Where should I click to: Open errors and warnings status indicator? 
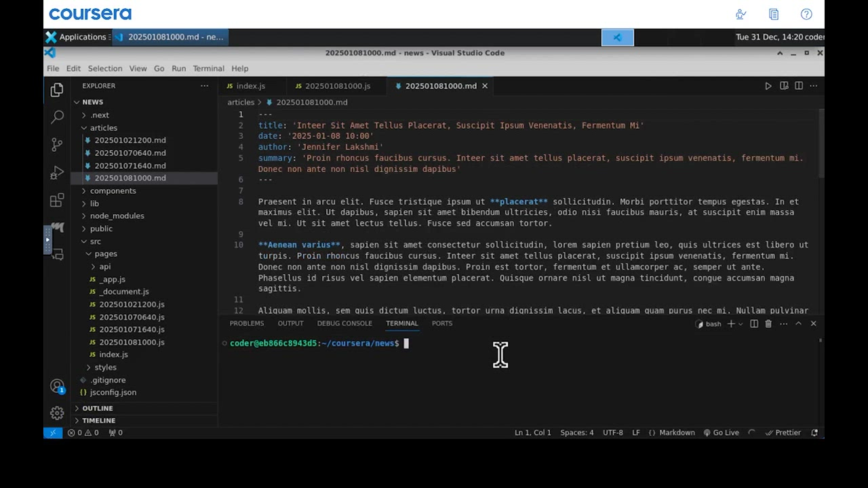tap(83, 432)
